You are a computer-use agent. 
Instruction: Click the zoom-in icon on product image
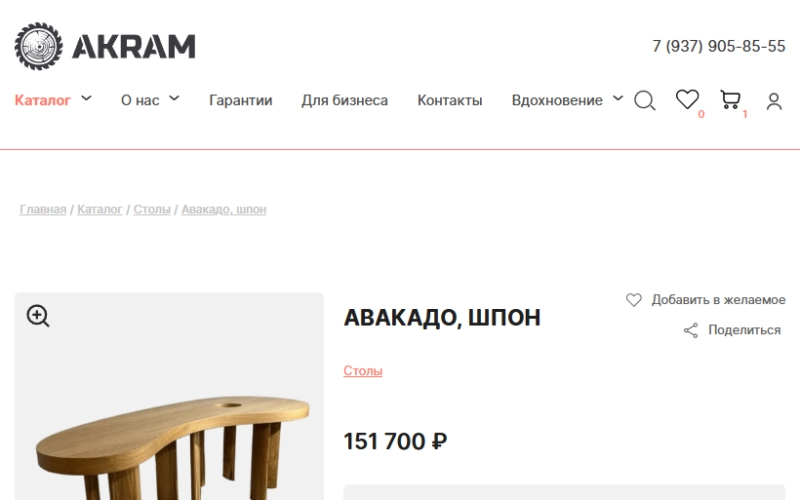click(38, 316)
